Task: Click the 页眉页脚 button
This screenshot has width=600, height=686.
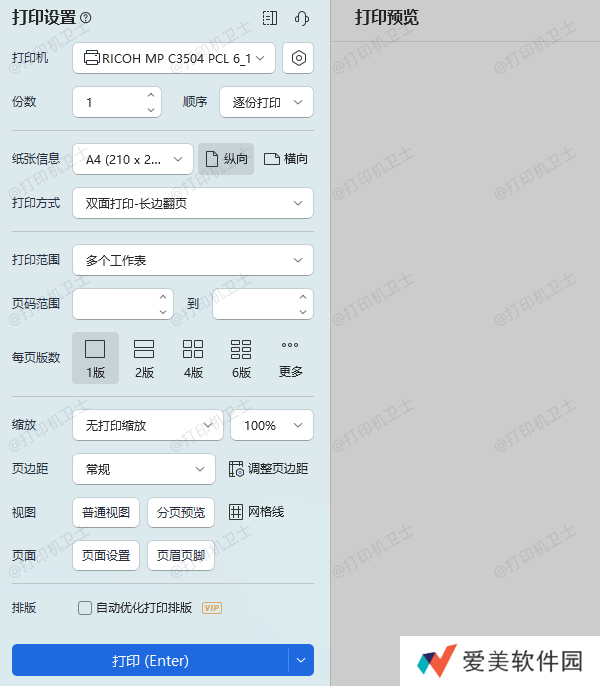Action: [181, 555]
